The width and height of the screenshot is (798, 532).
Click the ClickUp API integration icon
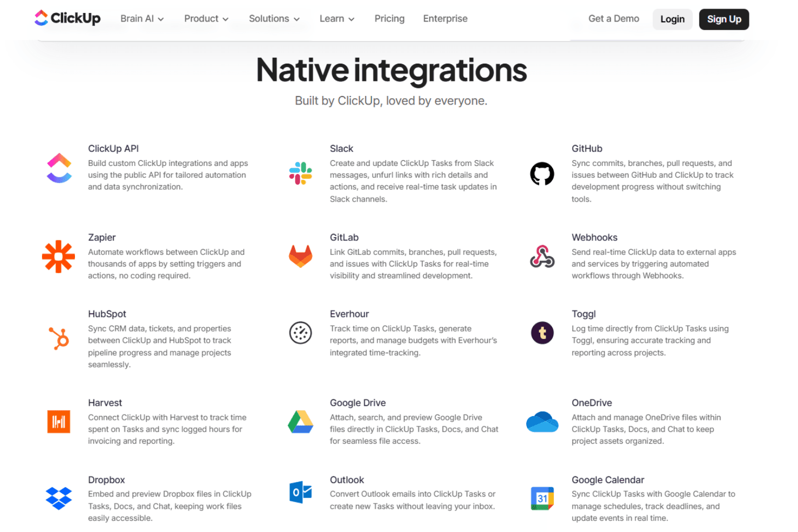point(59,168)
